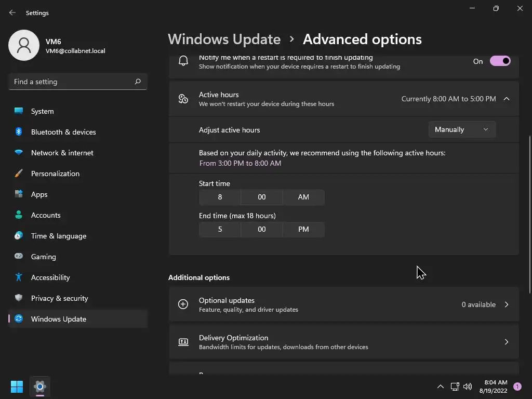The image size is (532, 399).
Task: Change the start time hour value
Action: (220, 197)
